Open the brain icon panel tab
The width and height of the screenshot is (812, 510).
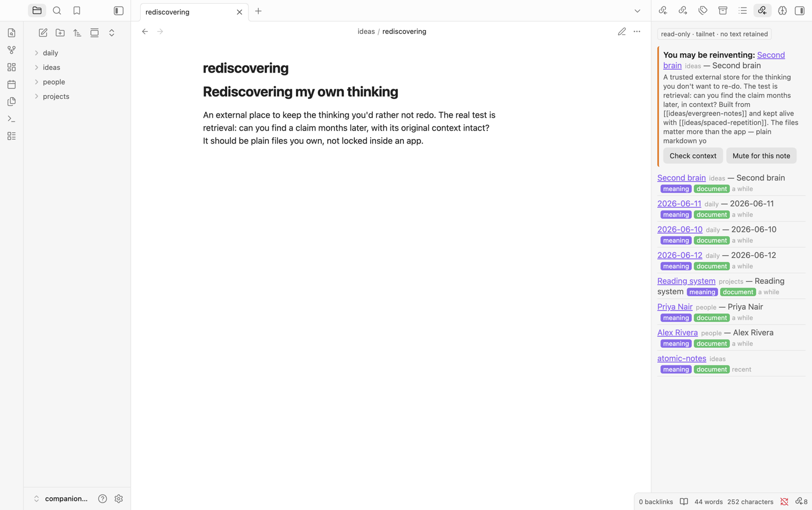point(782,11)
